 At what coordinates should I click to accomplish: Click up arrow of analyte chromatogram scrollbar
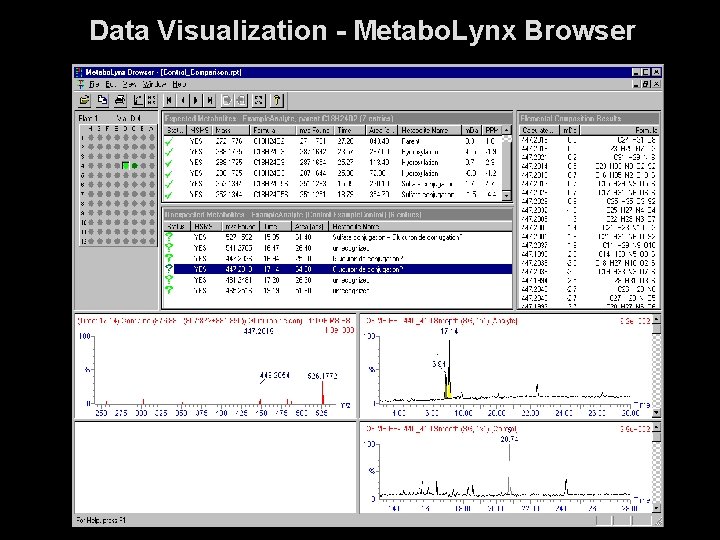(x=656, y=319)
